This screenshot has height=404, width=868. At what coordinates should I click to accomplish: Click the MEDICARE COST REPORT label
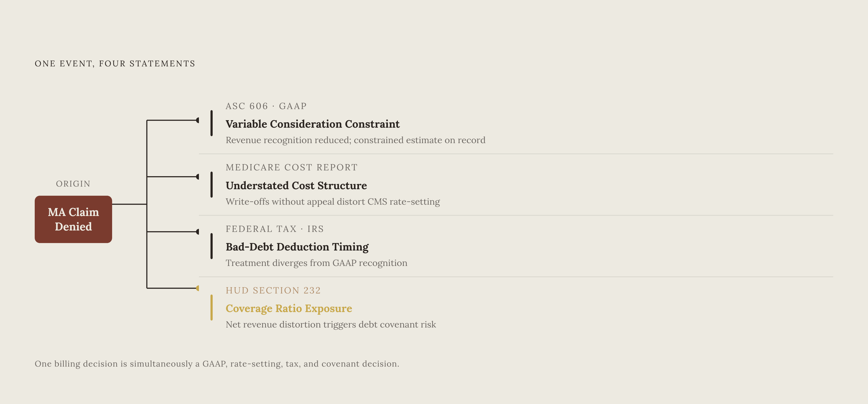[292, 167]
